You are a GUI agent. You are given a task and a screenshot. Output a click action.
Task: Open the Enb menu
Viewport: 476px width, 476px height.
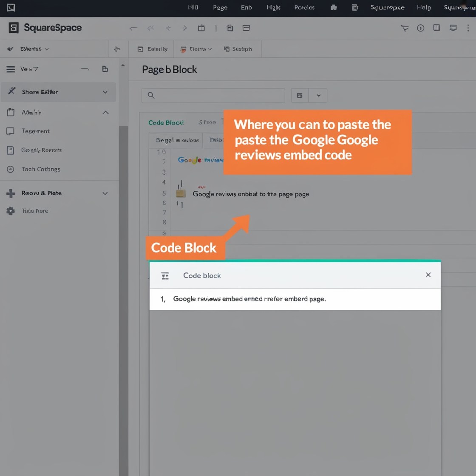point(246,7)
